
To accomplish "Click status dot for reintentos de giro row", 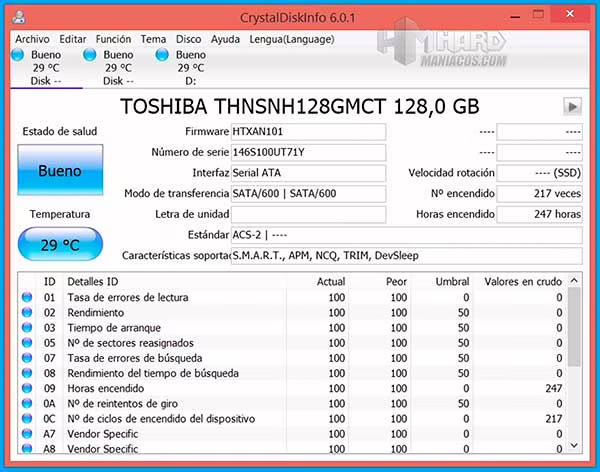I will point(27,403).
